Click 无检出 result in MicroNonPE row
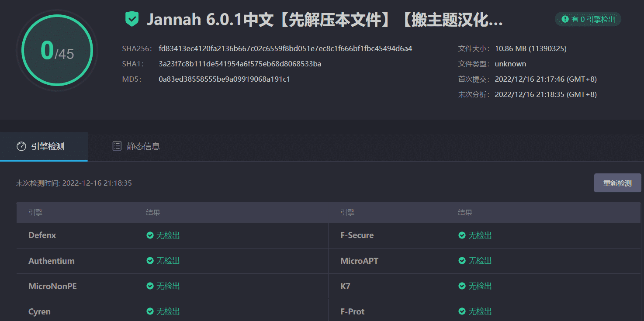This screenshot has width=644, height=321. coord(168,286)
